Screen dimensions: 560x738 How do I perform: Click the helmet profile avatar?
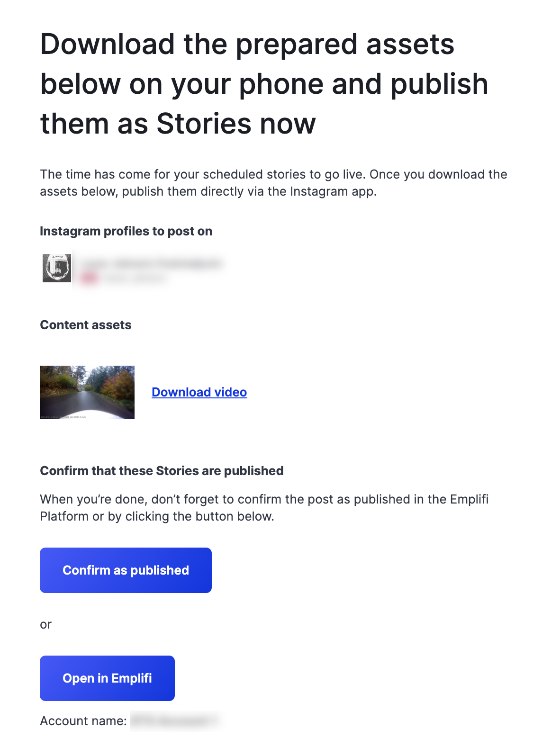click(57, 268)
